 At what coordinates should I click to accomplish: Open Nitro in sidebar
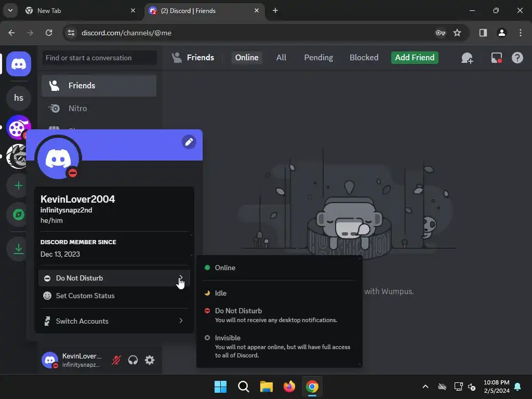coord(99,108)
